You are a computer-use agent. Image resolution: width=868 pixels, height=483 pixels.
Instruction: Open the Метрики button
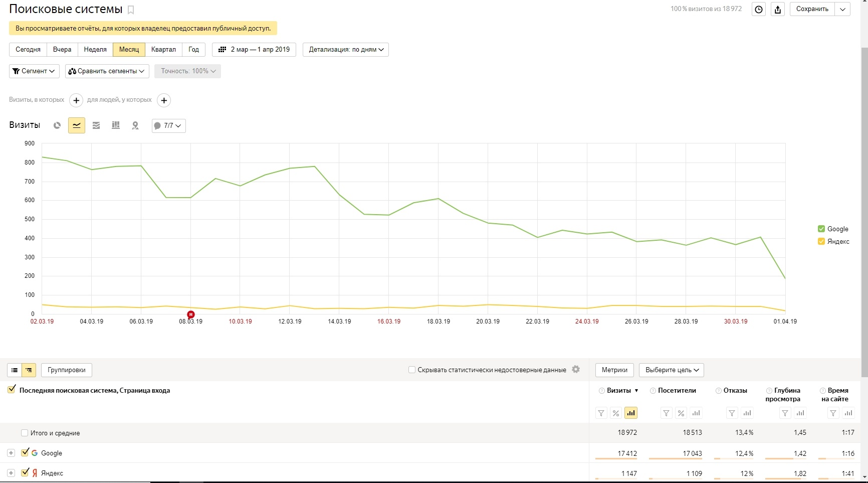pyautogui.click(x=614, y=370)
